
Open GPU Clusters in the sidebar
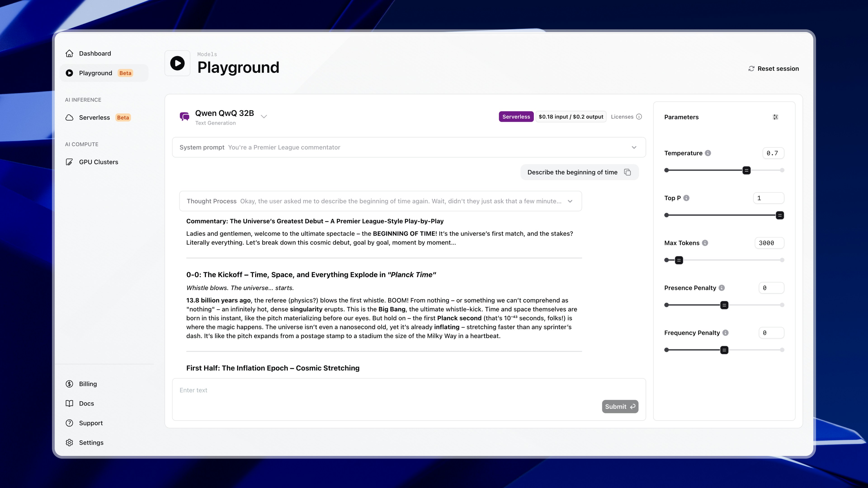(104, 162)
